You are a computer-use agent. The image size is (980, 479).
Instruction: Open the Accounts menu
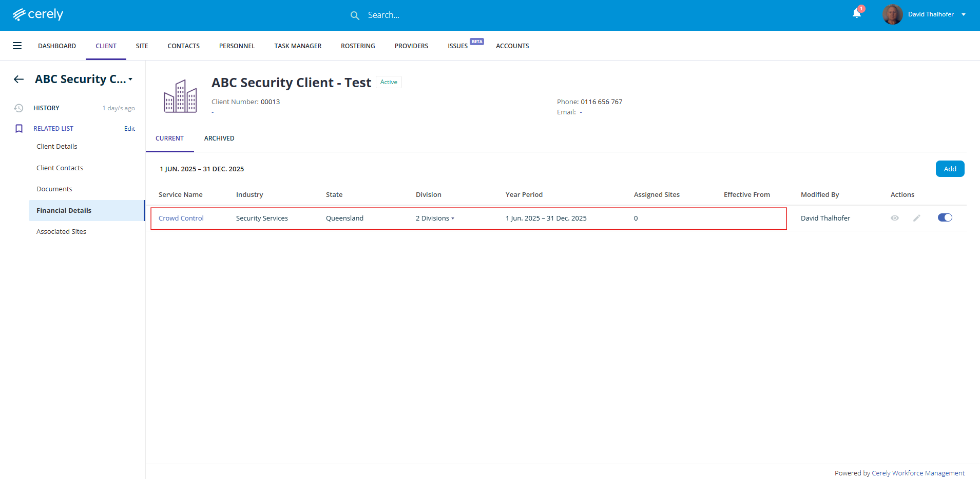(x=512, y=46)
